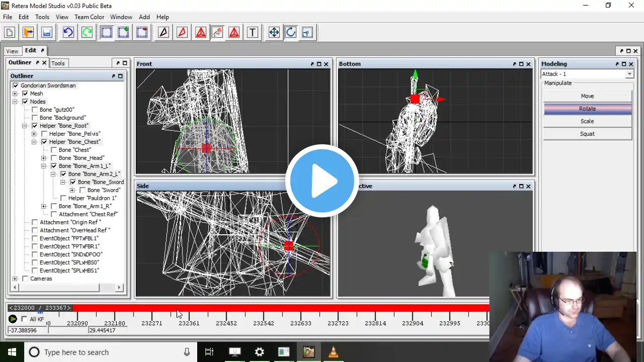Image resolution: width=644 pixels, height=362 pixels.
Task: Collapse Helper "Bone_Root" node
Action: point(24,126)
